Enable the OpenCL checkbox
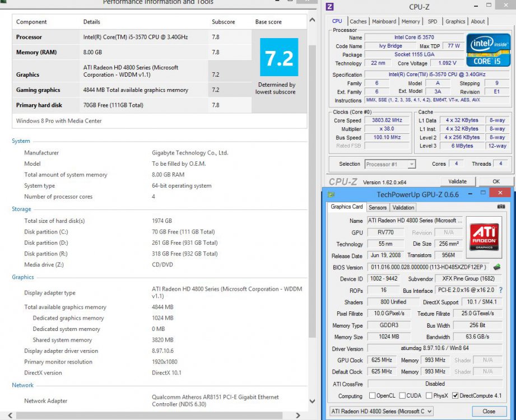This screenshot has height=420, width=516. pyautogui.click(x=372, y=396)
